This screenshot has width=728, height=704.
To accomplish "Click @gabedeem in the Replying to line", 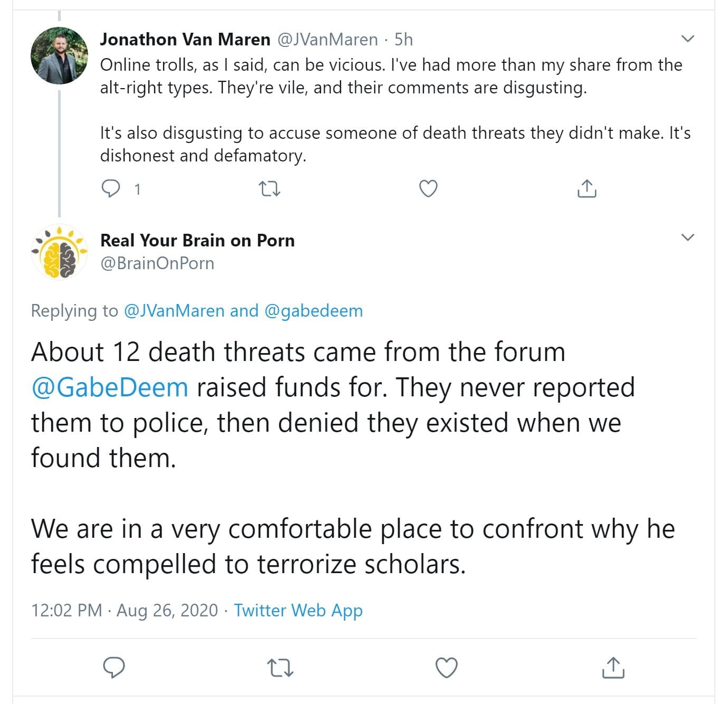I will (x=313, y=311).
